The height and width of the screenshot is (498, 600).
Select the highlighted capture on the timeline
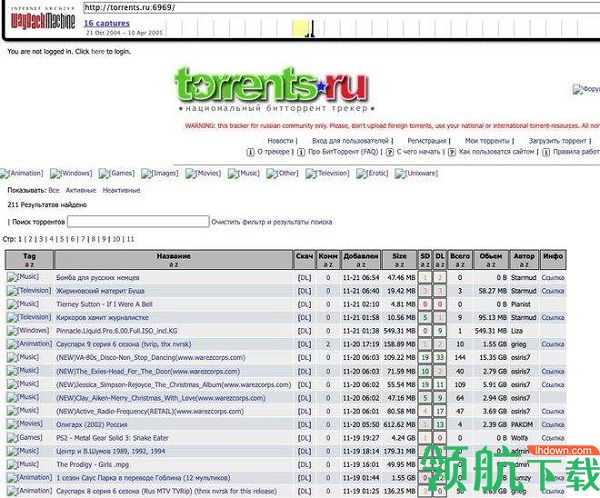pyautogui.click(x=300, y=28)
